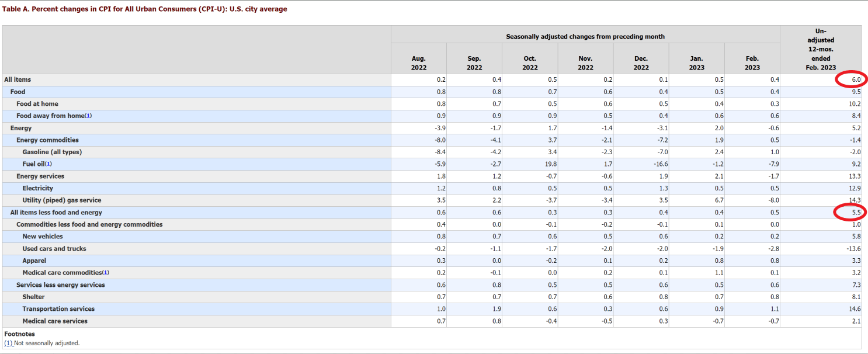The height and width of the screenshot is (354, 868).
Task: Click the Seasonally adjusted changes header
Action: [585, 36]
